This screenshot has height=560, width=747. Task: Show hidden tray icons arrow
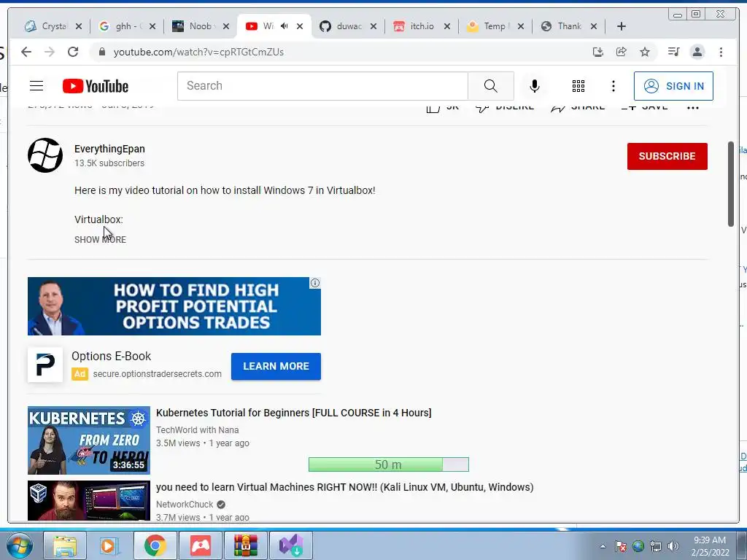coord(603,546)
